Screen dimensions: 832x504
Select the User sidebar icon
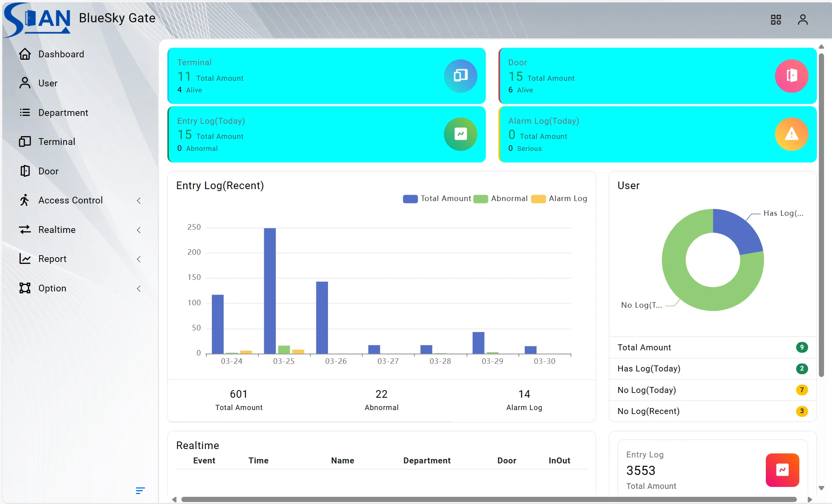[x=25, y=83]
